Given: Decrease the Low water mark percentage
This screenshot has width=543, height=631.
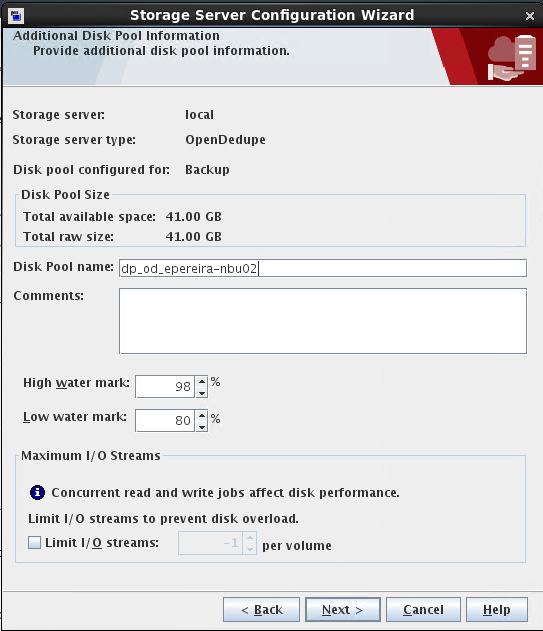Looking at the screenshot, I should coord(202,427).
